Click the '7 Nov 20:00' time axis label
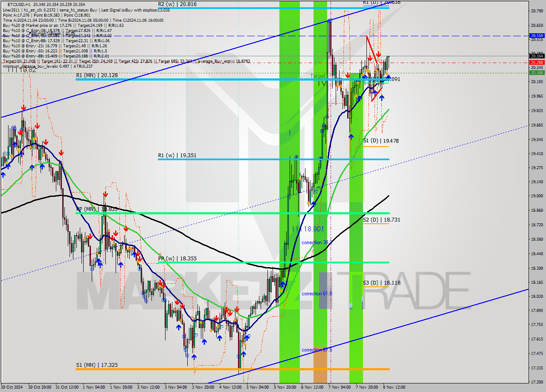The height and width of the screenshot is (392, 546). click(x=366, y=387)
